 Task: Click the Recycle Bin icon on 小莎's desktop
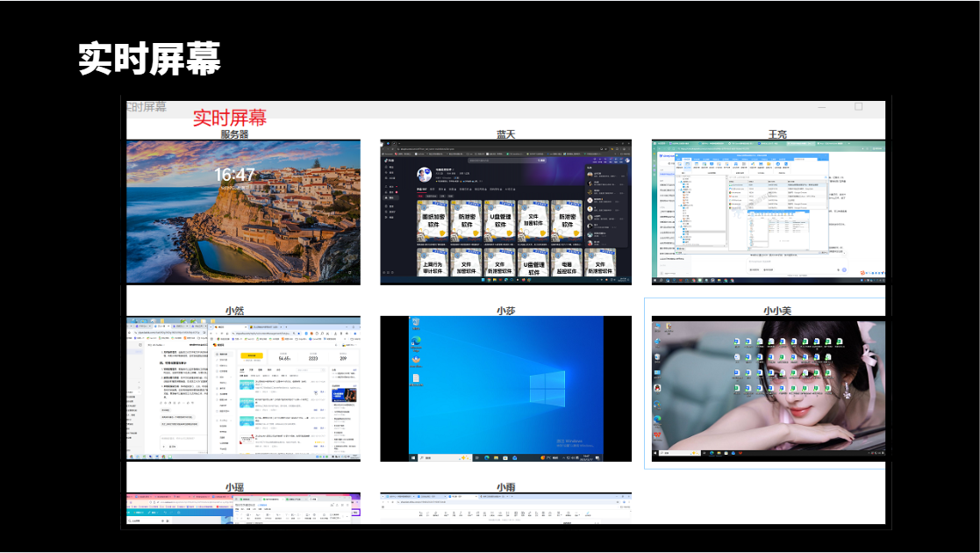tap(416, 323)
